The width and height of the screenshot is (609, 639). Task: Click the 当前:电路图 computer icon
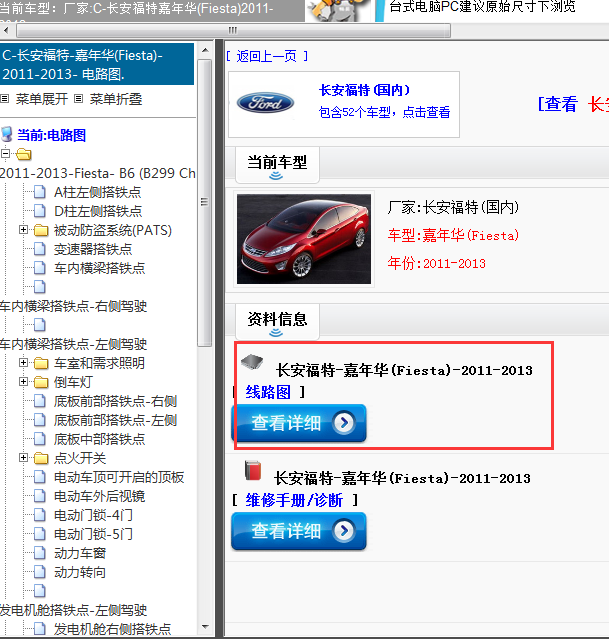pos(7,134)
